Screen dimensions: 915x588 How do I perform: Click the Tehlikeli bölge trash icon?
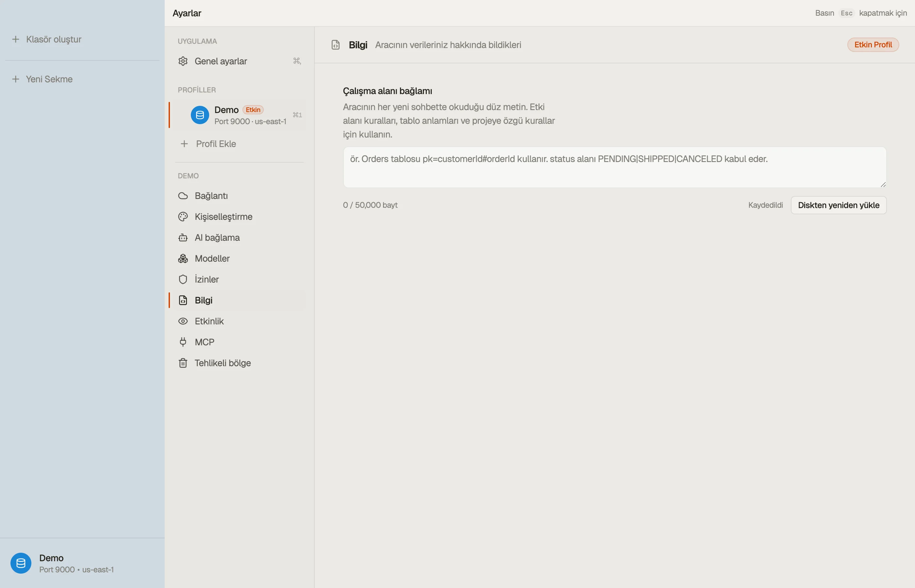[x=183, y=363]
